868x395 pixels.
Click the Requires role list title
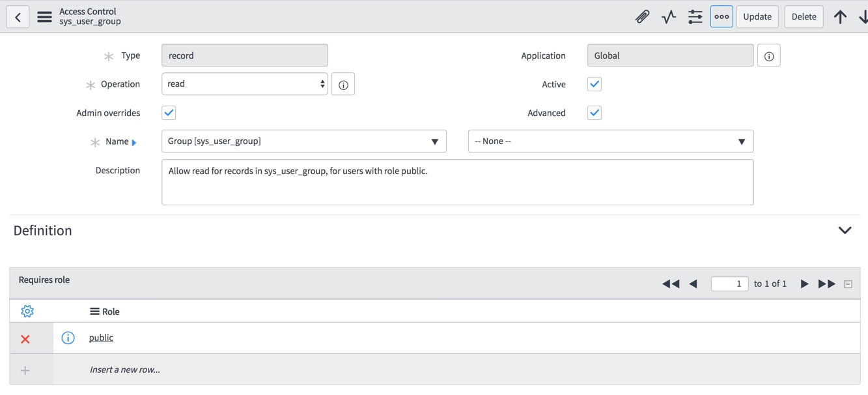44,280
